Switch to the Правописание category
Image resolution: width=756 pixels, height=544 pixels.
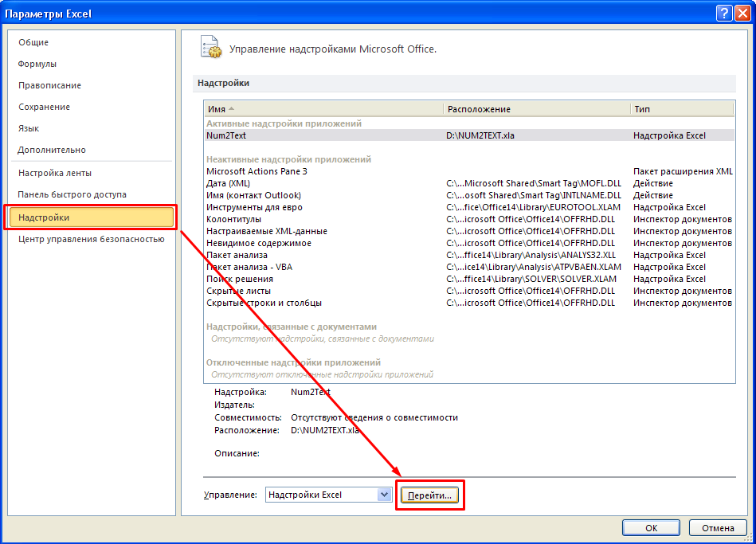49,85
